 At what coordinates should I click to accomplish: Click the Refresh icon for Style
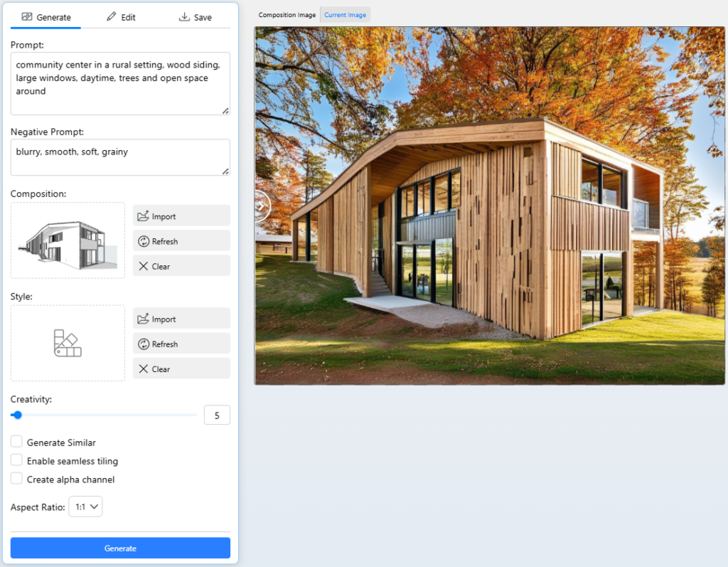point(143,344)
